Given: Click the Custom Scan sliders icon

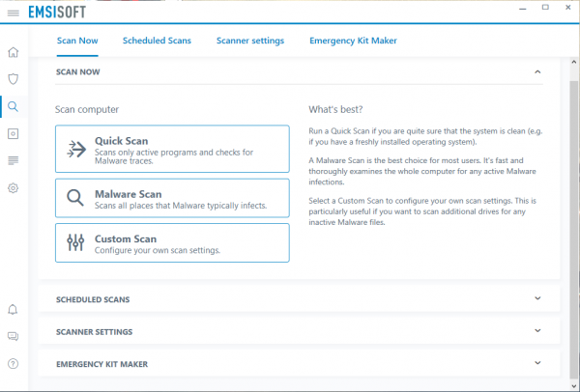Looking at the screenshot, I should [x=75, y=242].
